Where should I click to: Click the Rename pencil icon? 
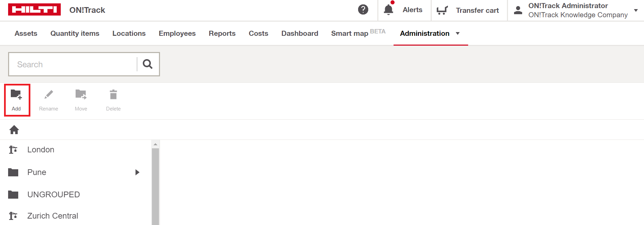point(49,95)
